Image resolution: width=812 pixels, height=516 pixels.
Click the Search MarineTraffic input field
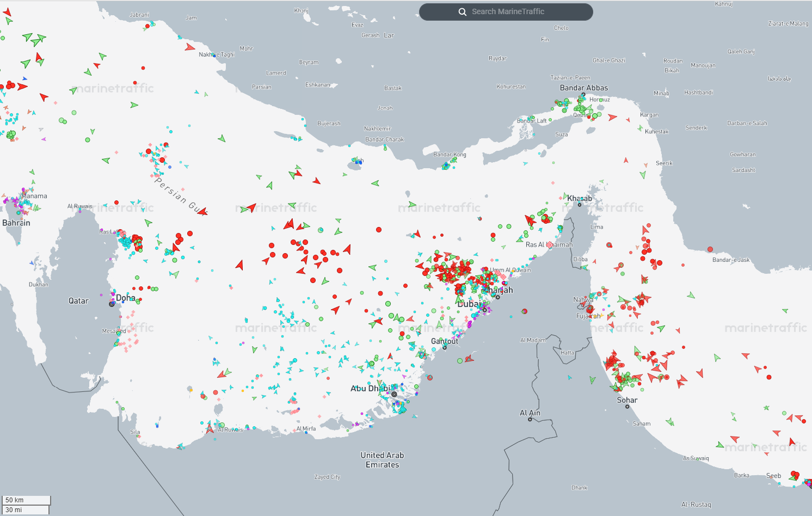tap(506, 12)
